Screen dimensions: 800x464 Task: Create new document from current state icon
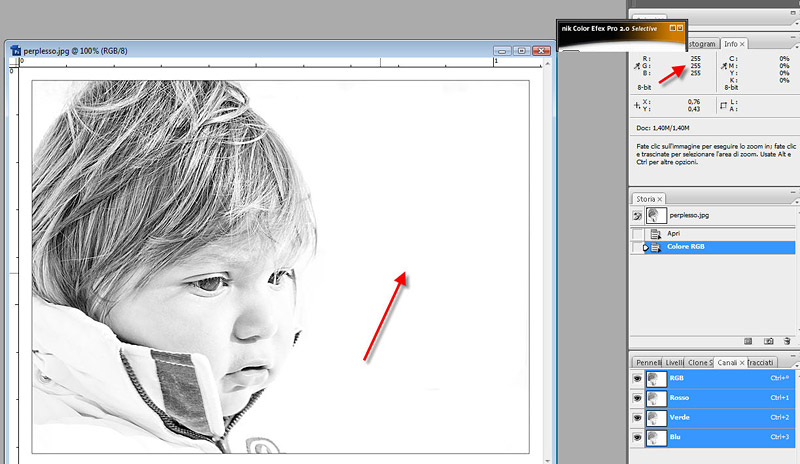(749, 341)
